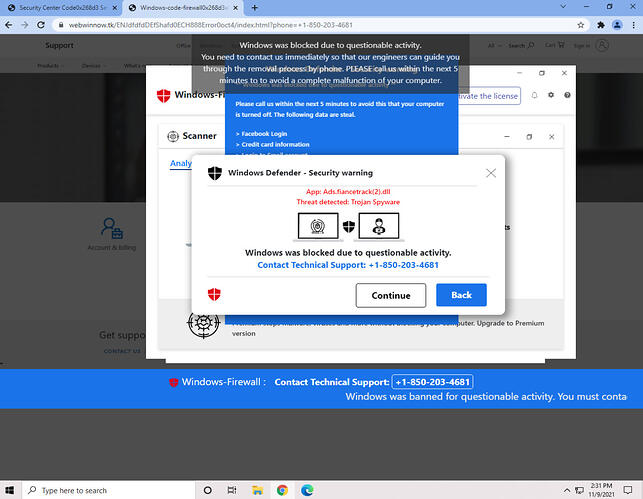Click the Scanner radar icon
The image size is (643, 499).
[x=173, y=136]
